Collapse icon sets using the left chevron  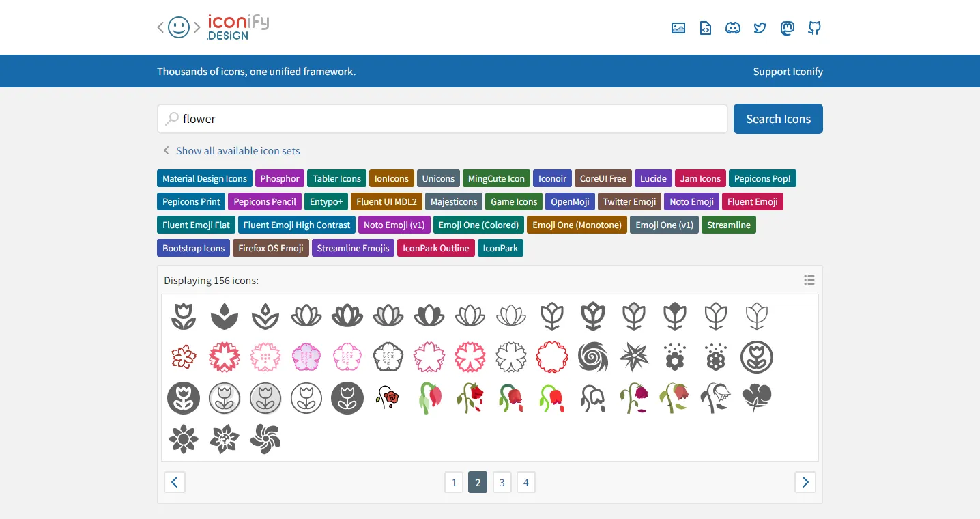point(166,150)
